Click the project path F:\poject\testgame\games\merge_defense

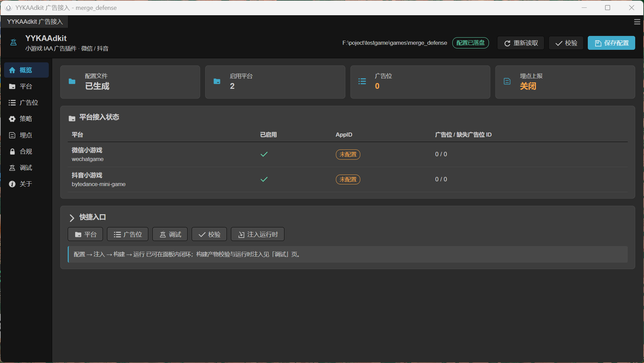coord(395,43)
